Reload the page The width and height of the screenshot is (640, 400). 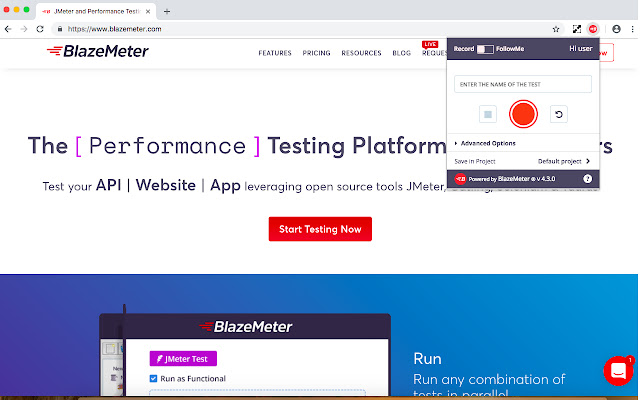(x=40, y=29)
